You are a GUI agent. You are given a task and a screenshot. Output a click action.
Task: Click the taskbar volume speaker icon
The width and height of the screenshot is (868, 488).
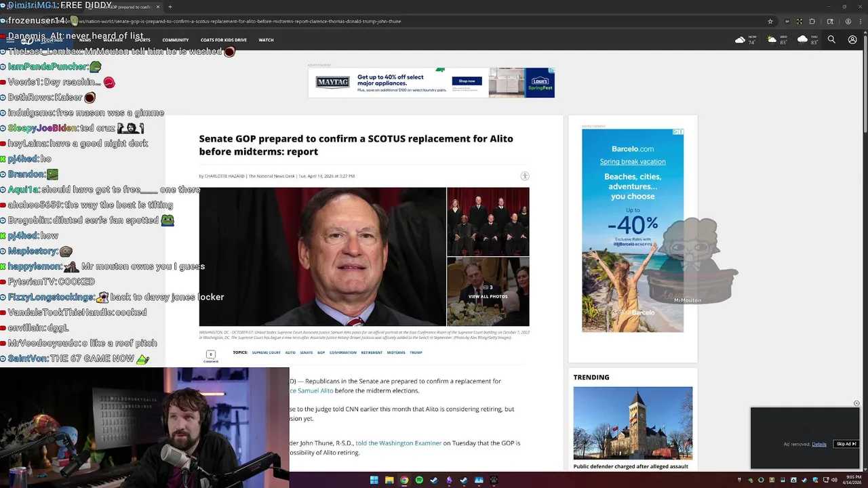833,480
